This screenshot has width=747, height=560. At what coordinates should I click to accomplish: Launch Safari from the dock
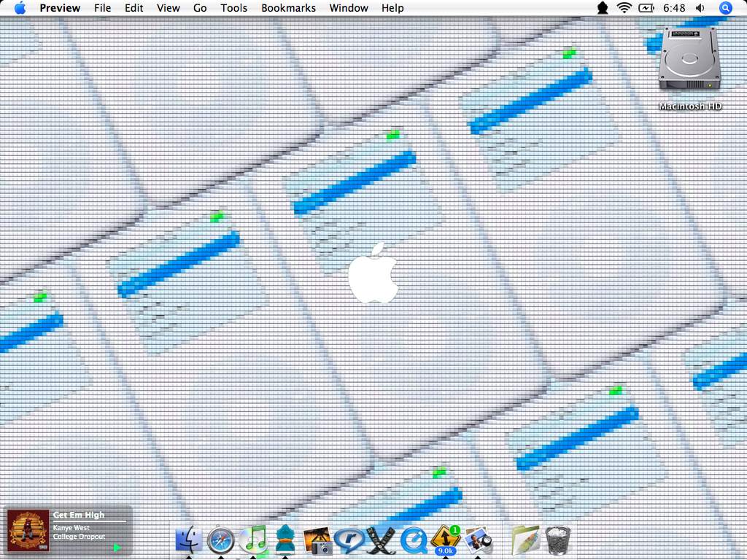(220, 540)
